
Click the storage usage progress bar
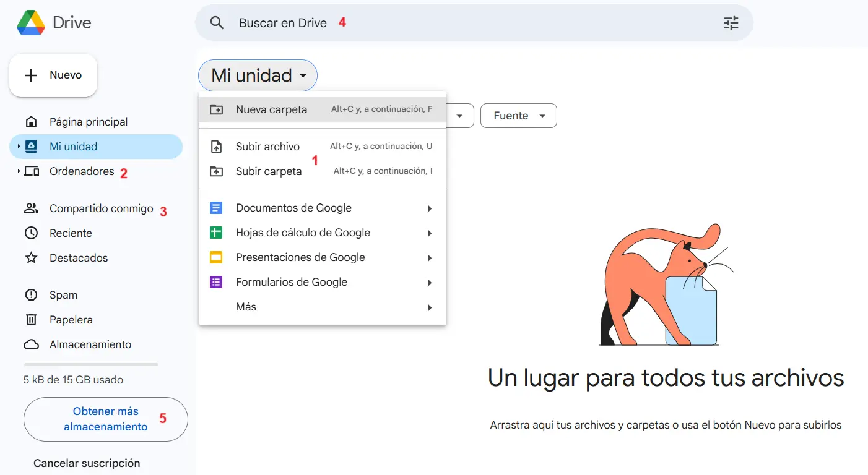pos(90,365)
